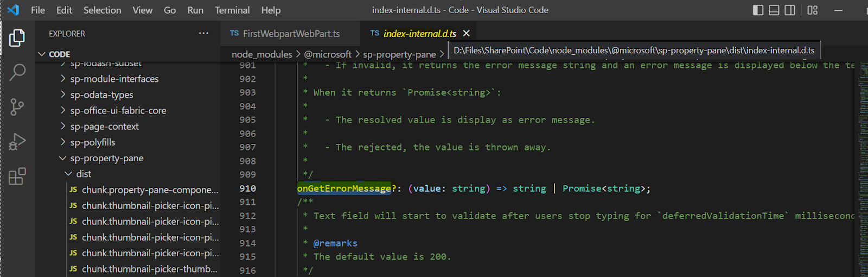Click TS icon on index-internal.d.ts tab

(375, 33)
